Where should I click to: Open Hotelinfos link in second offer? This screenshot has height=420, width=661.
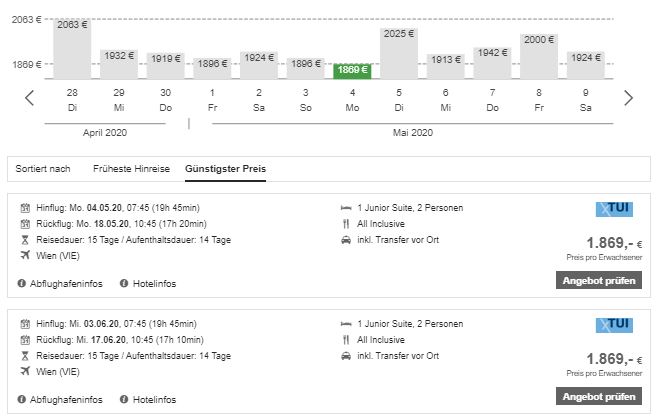(156, 399)
